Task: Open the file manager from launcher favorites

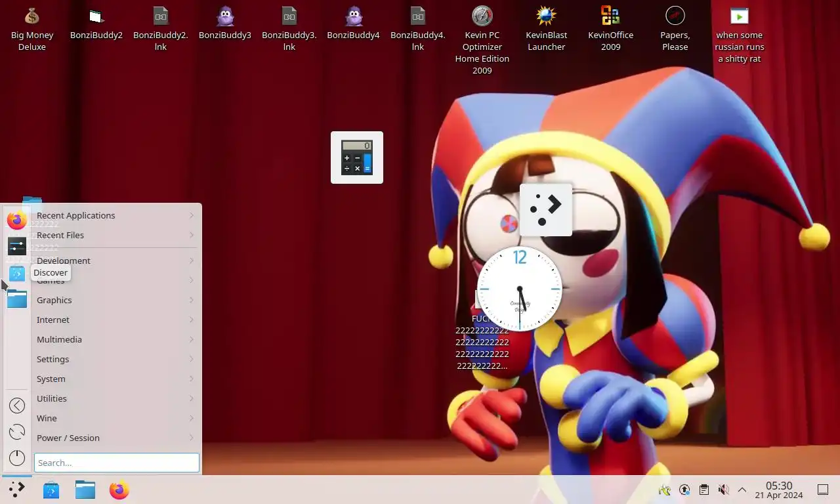Action: tap(17, 299)
